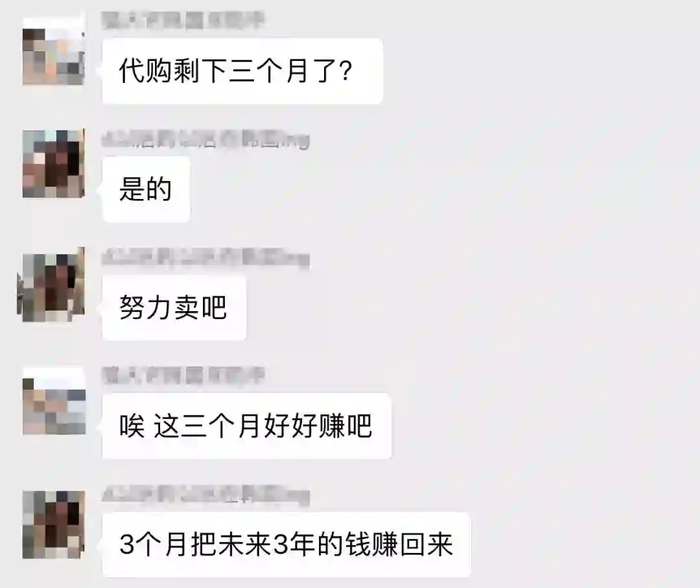Tap avatar beside the '代购剩下三个月了?' message

tap(54, 51)
